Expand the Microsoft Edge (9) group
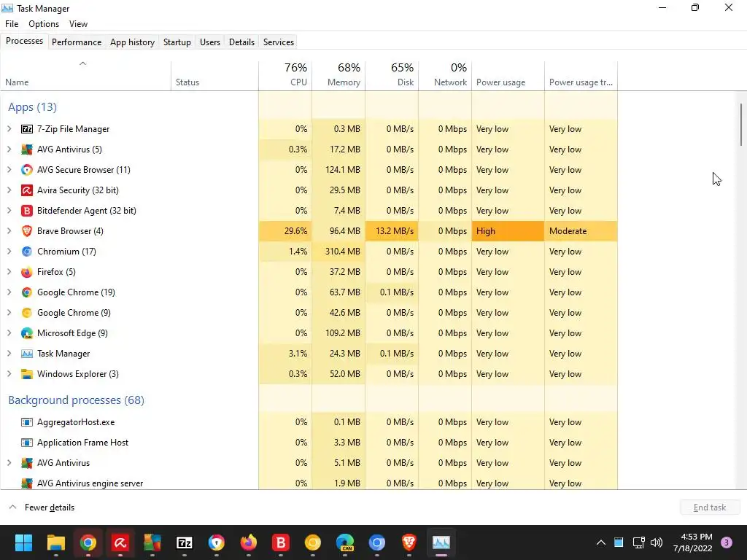Screen dimensions: 747x560 point(9,333)
